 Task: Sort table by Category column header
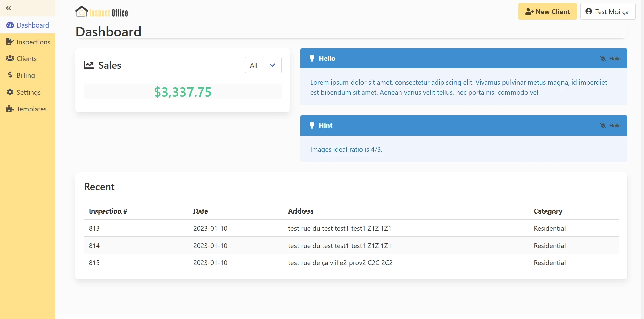(x=548, y=211)
